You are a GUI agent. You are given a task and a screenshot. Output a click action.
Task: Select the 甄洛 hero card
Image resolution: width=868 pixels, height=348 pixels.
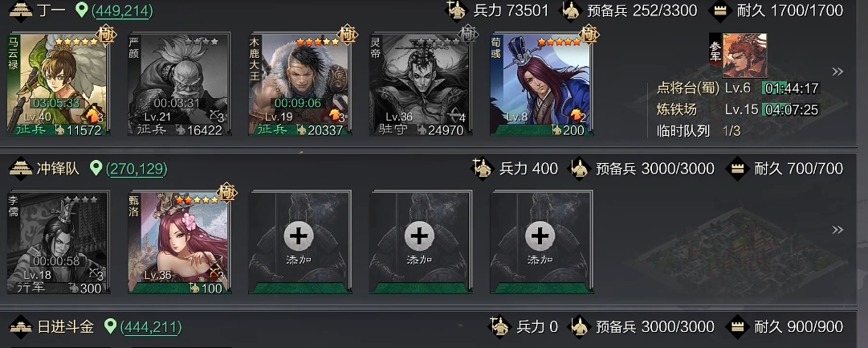pos(179,242)
